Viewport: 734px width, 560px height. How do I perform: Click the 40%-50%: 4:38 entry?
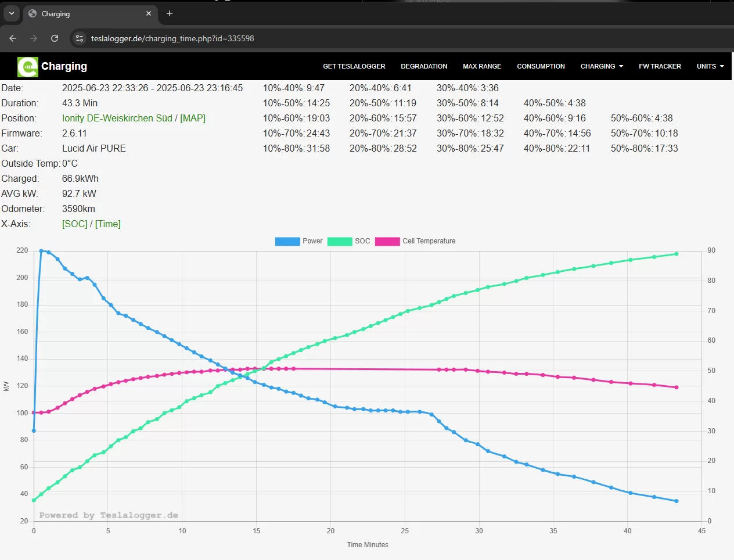pyautogui.click(x=555, y=103)
